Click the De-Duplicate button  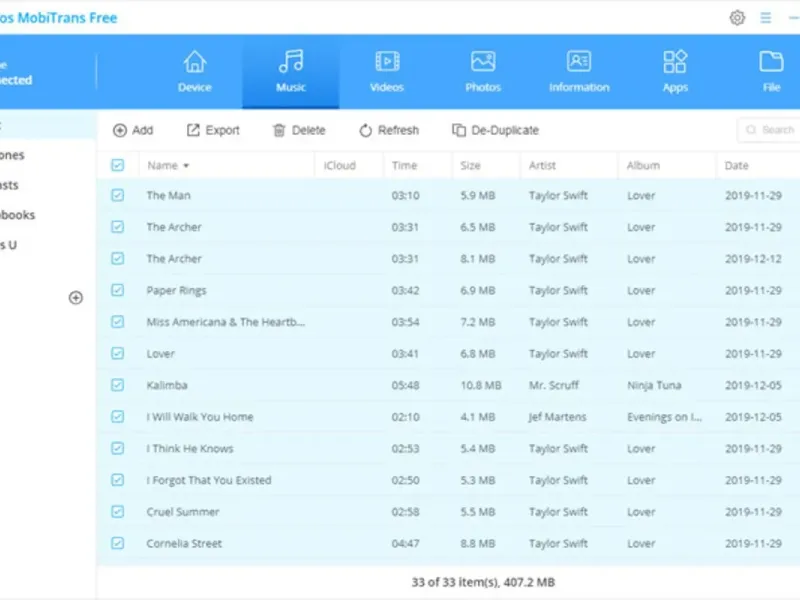(x=495, y=131)
